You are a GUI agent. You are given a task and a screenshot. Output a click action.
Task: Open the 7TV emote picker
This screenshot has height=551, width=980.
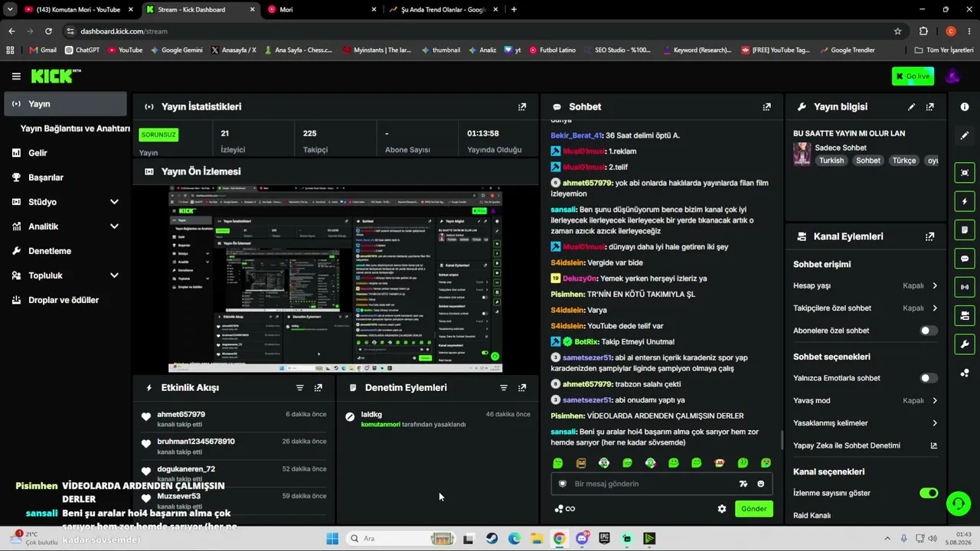(x=743, y=484)
